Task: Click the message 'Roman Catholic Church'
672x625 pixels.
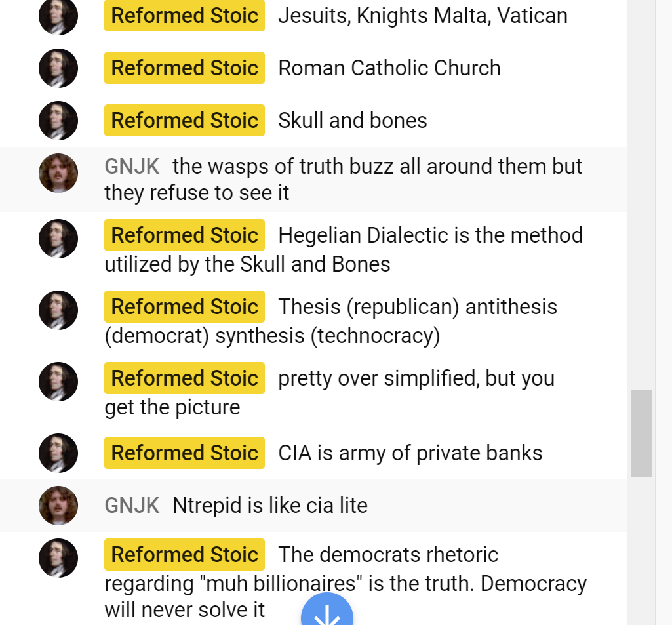Action: (389, 68)
